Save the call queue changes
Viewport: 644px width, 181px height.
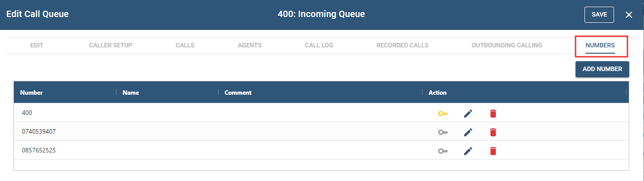point(599,14)
